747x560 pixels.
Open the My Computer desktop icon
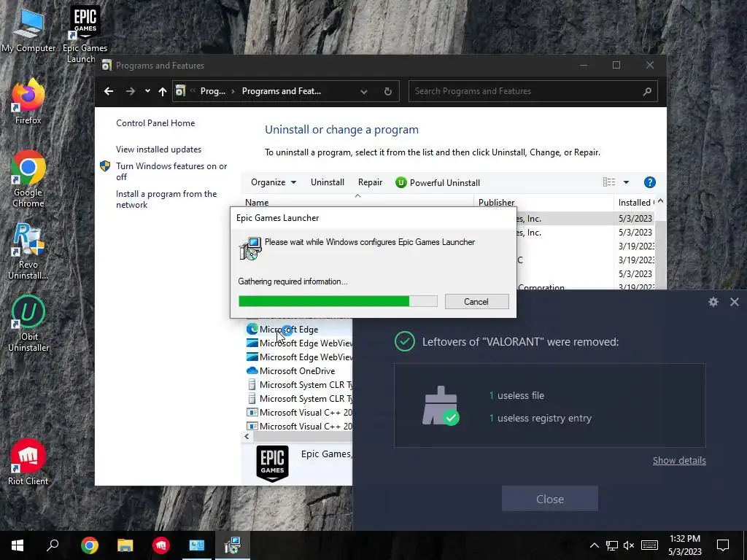28,31
